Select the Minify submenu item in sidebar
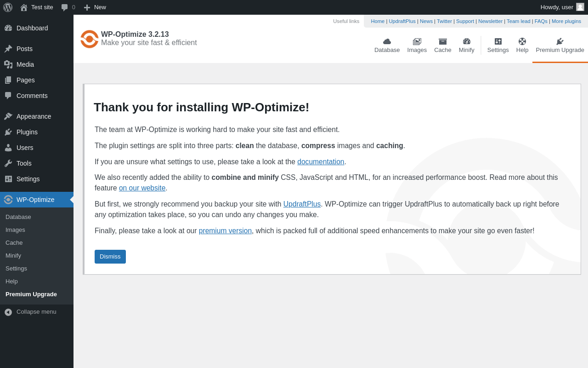Viewport: 588px width, 368px height. 13,256
